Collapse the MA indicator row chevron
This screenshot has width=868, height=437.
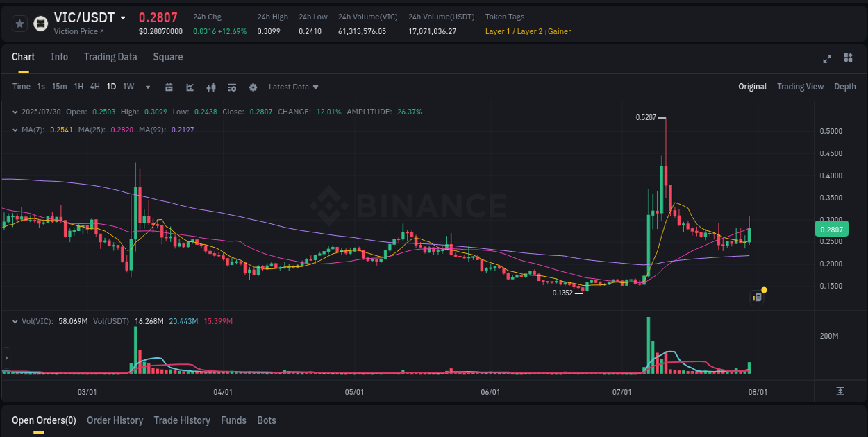pos(15,129)
